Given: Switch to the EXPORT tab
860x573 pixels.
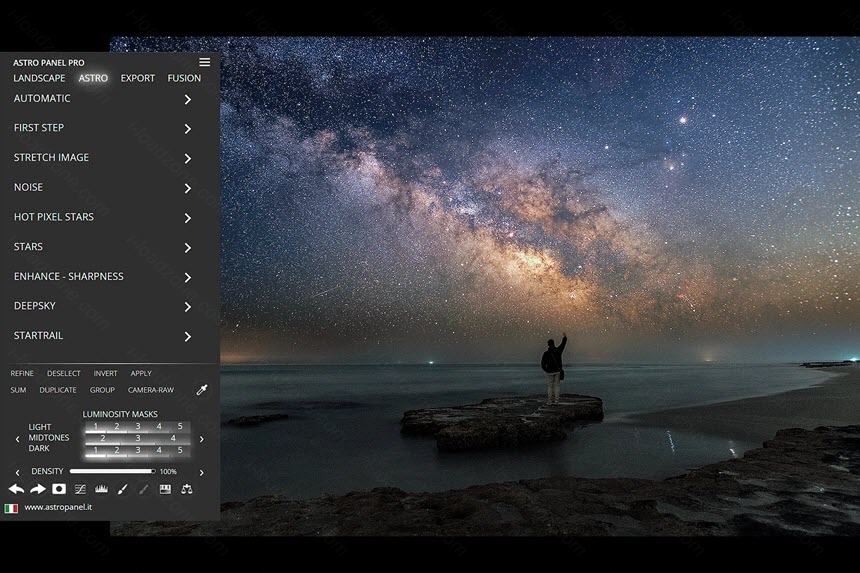Looking at the screenshot, I should tap(138, 78).
